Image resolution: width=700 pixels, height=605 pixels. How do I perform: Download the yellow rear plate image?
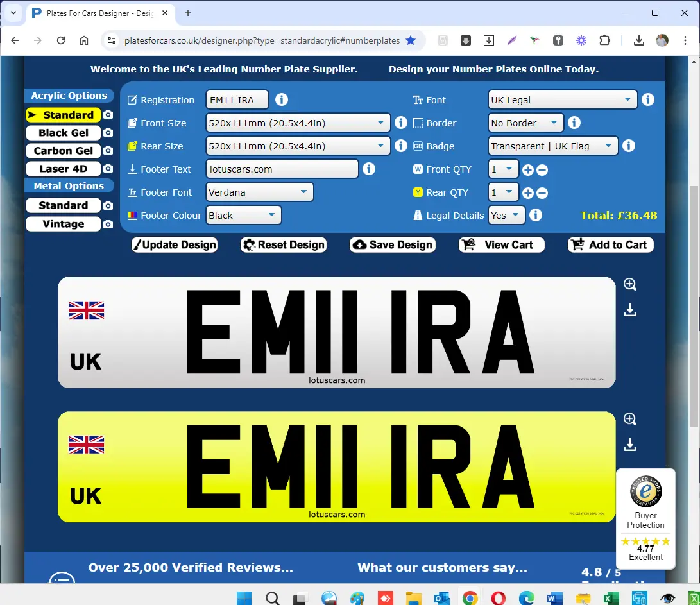pos(630,445)
